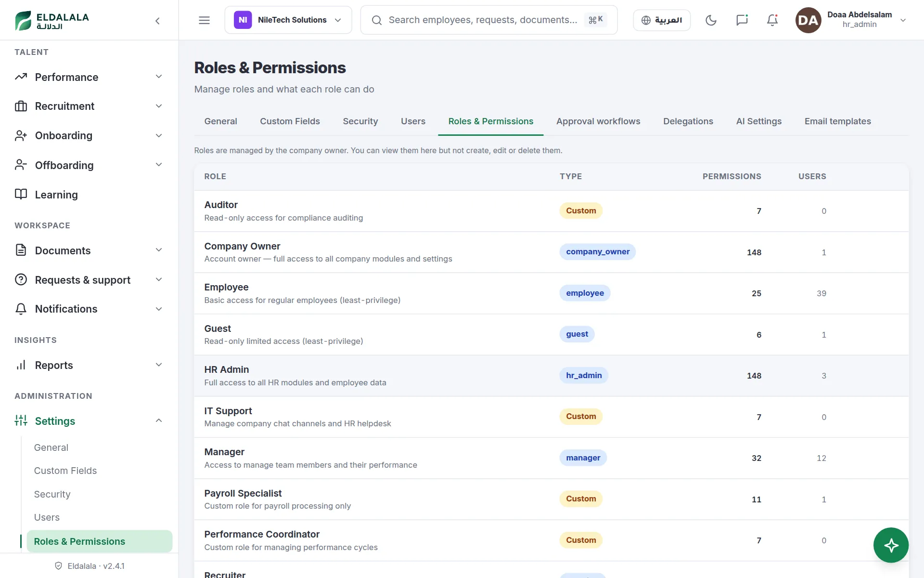924x578 pixels.
Task: Click the company_owner type badge
Action: (x=597, y=252)
